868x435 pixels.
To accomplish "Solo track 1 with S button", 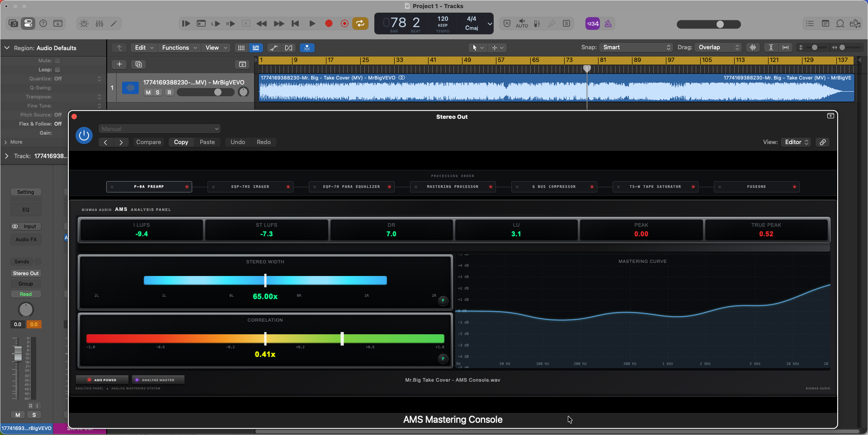I will [x=158, y=92].
